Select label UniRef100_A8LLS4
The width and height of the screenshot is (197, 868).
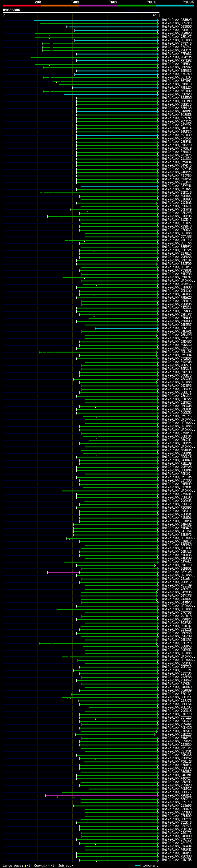click(177, 704)
